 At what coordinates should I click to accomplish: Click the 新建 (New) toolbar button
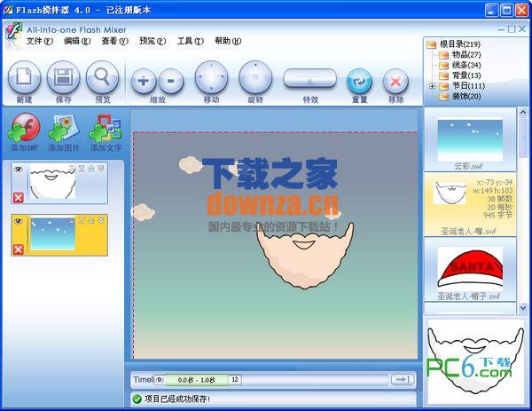(x=24, y=77)
